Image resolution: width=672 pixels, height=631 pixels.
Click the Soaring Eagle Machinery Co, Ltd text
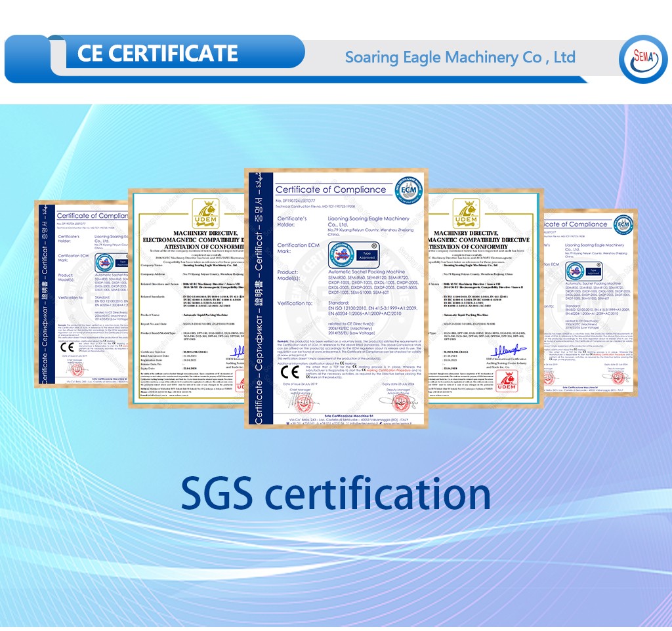click(460, 57)
